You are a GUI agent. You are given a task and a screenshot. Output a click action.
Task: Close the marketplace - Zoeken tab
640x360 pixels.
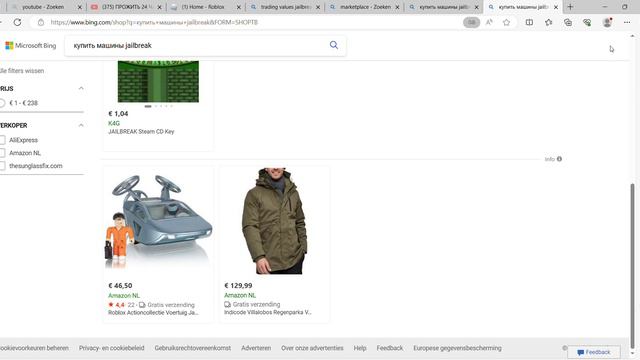pos(397,7)
